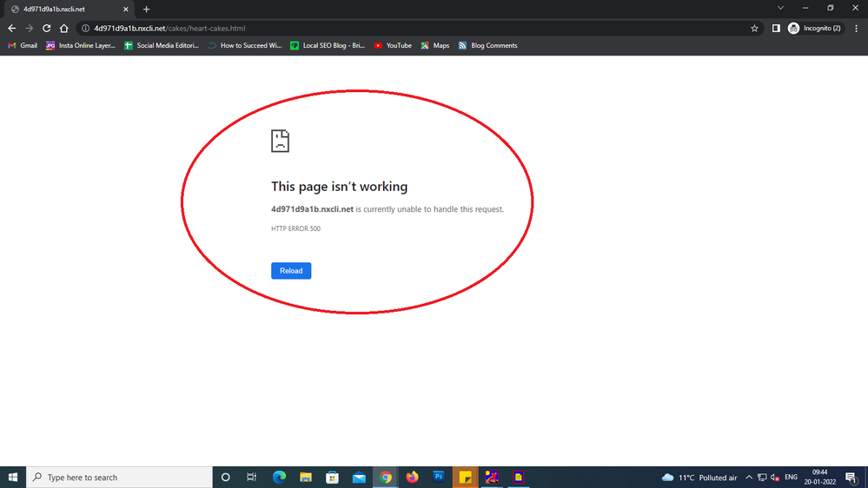Open the YouTube bookmark
Viewport: 868px width, 488px height.
coord(393,45)
